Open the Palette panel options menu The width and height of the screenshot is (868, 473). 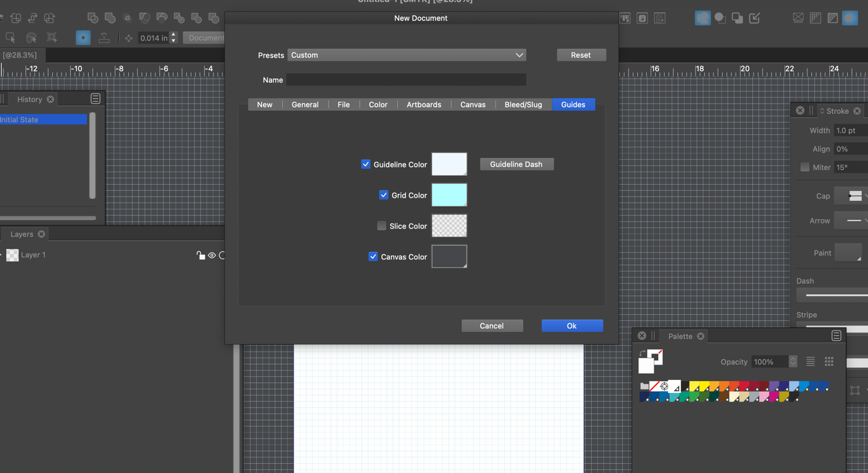coord(836,336)
